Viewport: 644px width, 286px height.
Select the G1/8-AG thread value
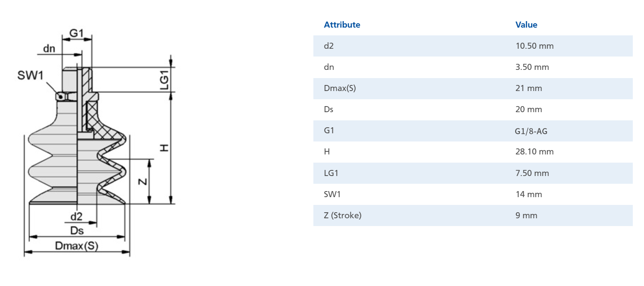[531, 131]
